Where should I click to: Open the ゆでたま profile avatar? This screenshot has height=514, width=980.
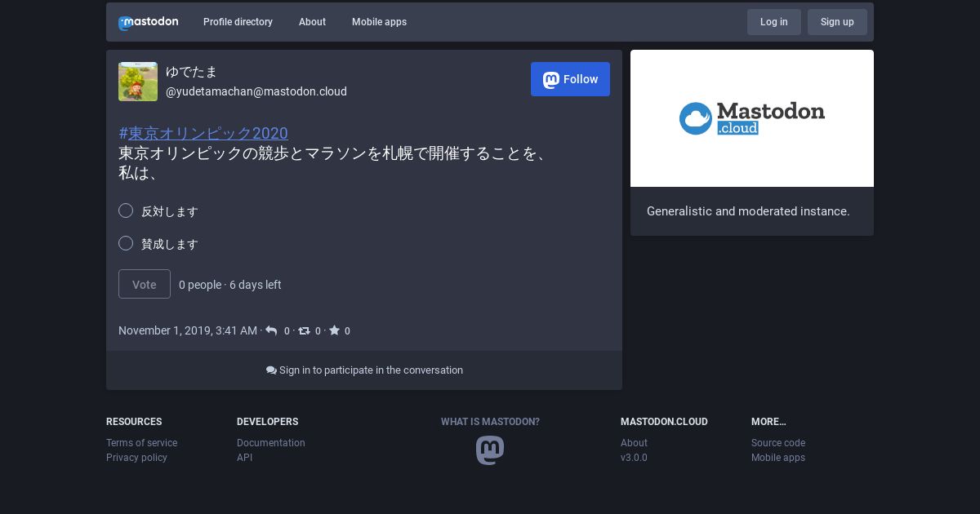(138, 82)
